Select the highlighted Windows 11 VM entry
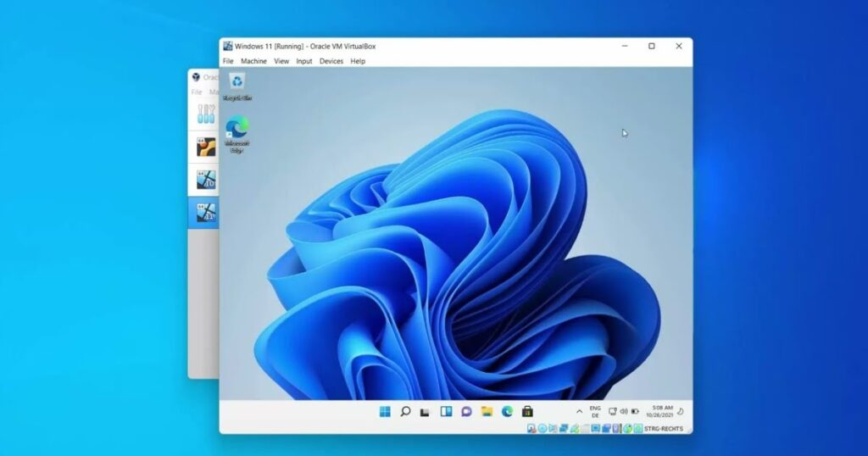 click(204, 212)
